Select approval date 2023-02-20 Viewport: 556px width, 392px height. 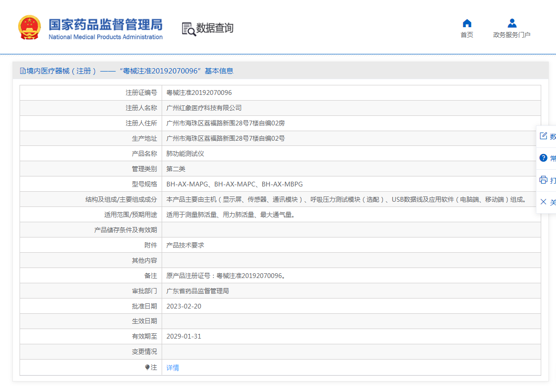(184, 306)
